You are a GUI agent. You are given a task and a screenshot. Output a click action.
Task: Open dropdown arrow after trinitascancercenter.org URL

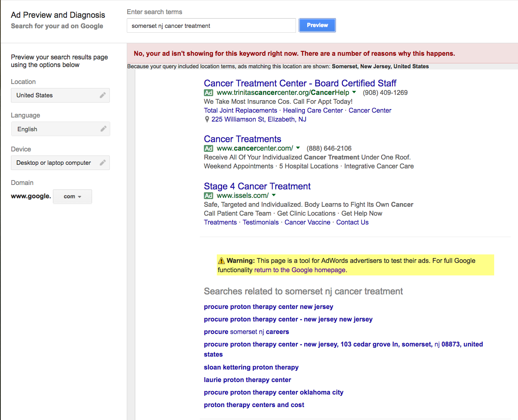tap(354, 92)
